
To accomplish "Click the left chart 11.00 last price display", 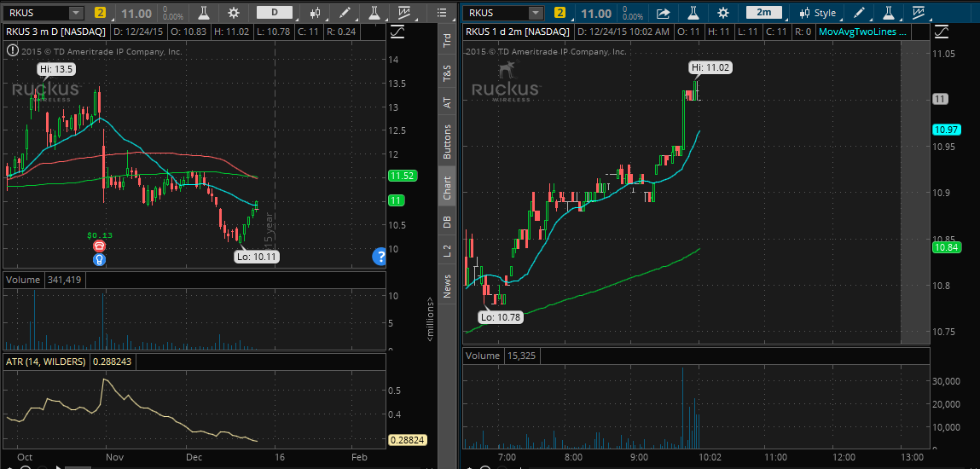I will (x=135, y=13).
